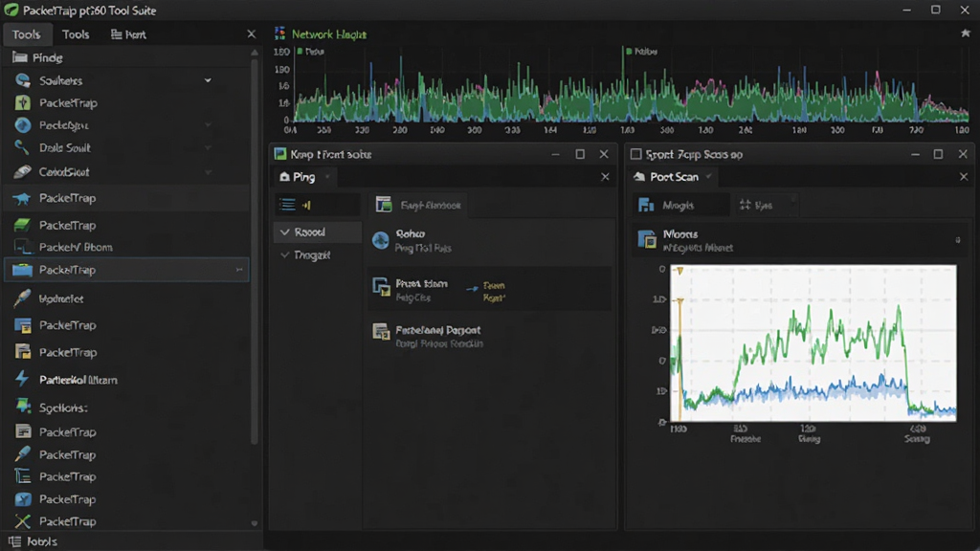This screenshot has width=980, height=551.
Task: Switch to the Hart tab
Action: pyautogui.click(x=128, y=34)
